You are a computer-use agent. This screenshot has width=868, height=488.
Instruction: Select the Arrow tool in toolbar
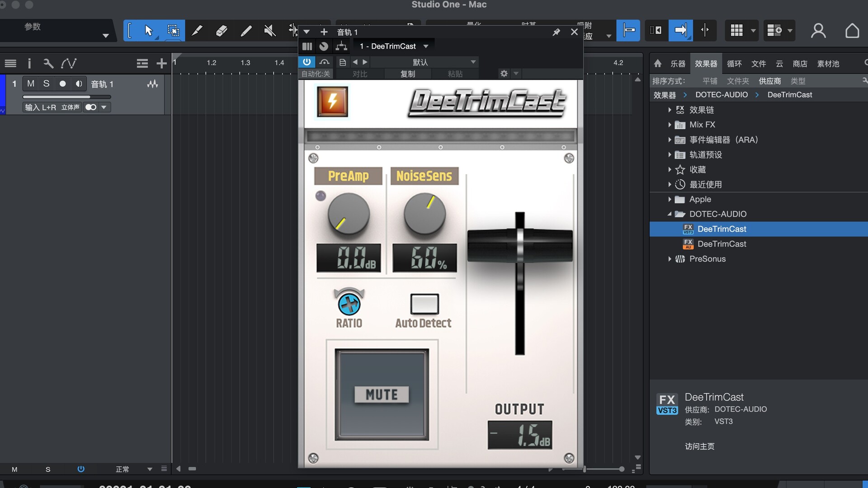tap(149, 31)
